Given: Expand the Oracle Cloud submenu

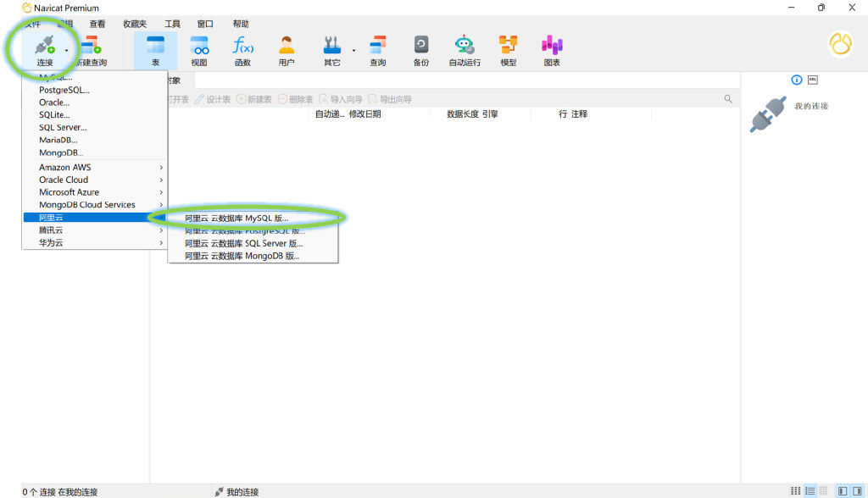Looking at the screenshot, I should point(95,180).
